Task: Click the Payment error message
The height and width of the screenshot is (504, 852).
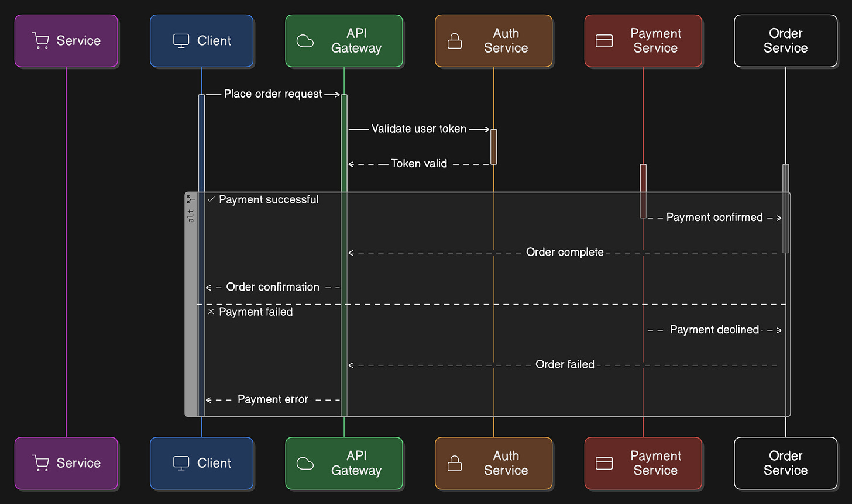Action: pyautogui.click(x=273, y=399)
